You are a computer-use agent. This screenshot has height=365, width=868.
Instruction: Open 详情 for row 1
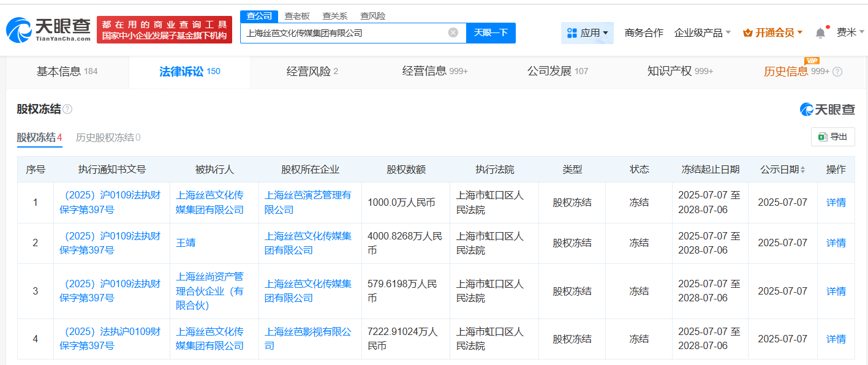(836, 202)
